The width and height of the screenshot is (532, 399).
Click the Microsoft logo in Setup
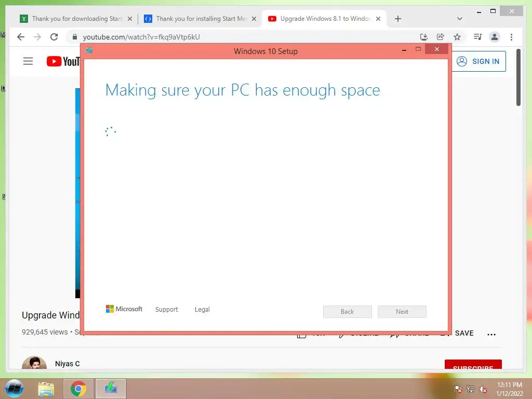[x=124, y=309]
